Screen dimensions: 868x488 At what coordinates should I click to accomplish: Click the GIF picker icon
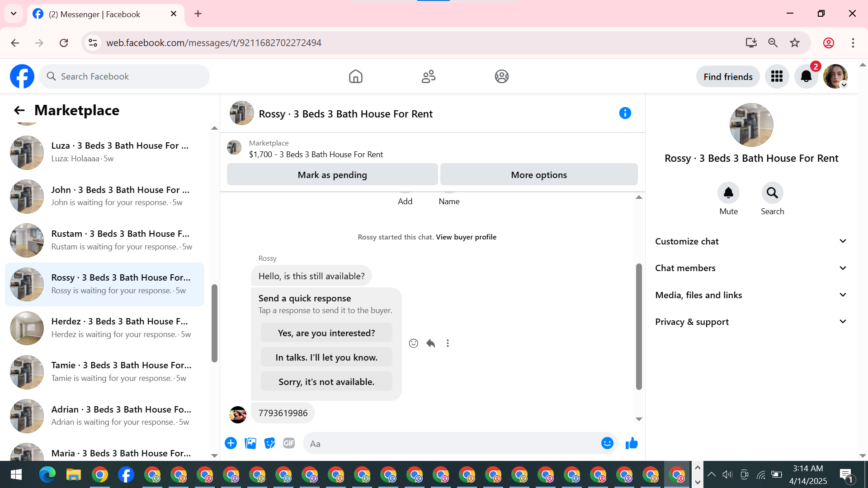point(289,443)
